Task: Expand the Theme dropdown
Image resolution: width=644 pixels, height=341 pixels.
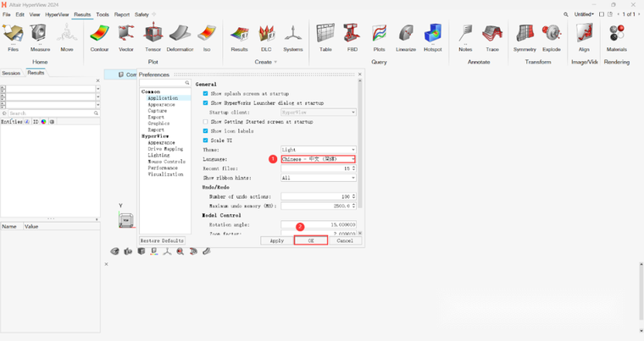Action: click(318, 150)
